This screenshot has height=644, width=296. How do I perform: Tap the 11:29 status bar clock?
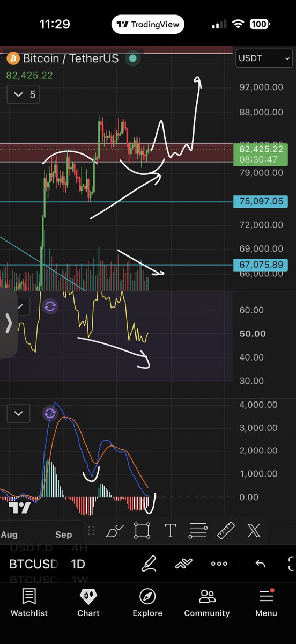54,24
